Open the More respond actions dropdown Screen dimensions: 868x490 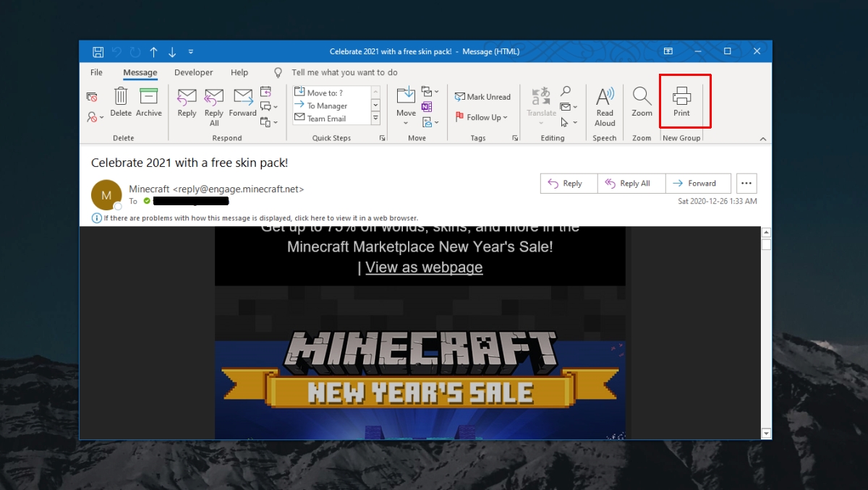point(268,123)
